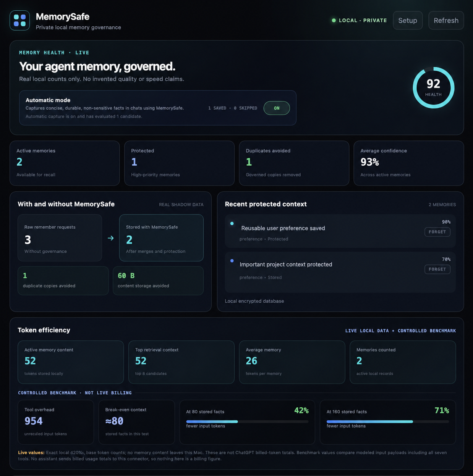This screenshot has width=473, height=476.
Task: Click the 92 HEALTH ring gauge
Action: click(x=433, y=88)
